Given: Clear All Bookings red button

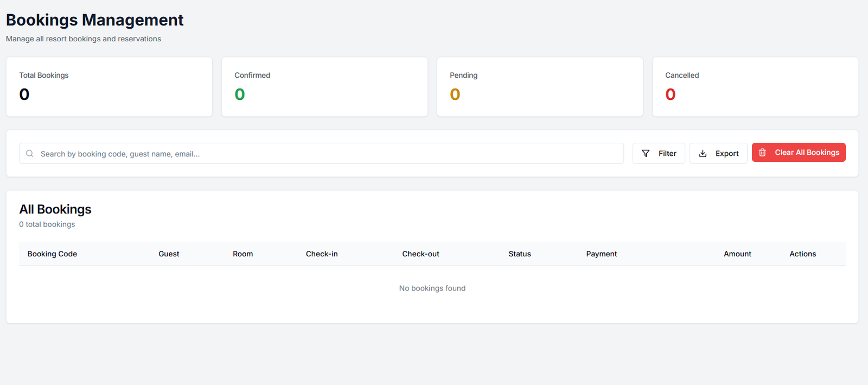Looking at the screenshot, I should coord(799,153).
